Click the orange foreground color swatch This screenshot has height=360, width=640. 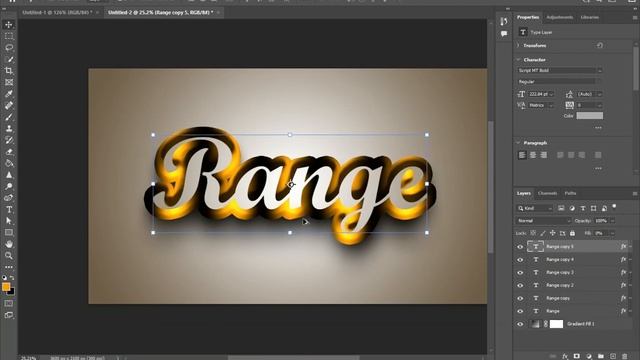(6, 287)
